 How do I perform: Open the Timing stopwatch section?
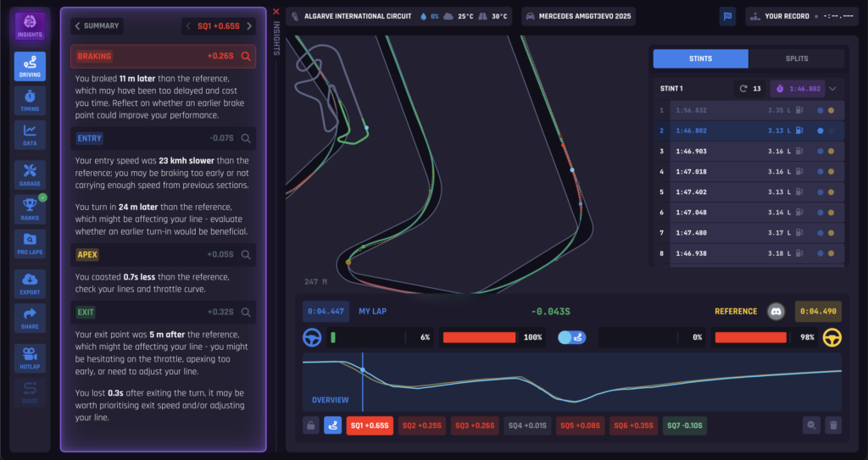(x=30, y=100)
